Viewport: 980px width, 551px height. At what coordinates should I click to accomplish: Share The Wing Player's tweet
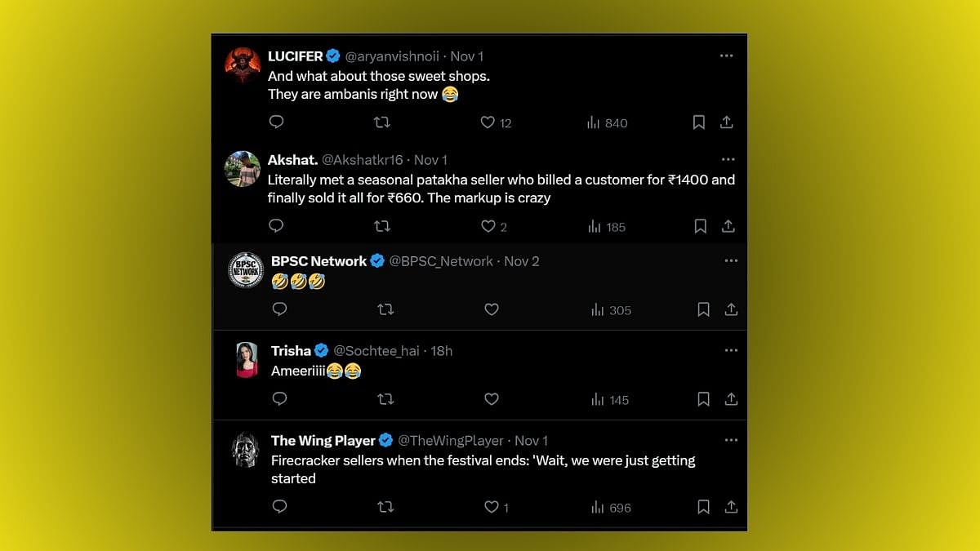731,507
